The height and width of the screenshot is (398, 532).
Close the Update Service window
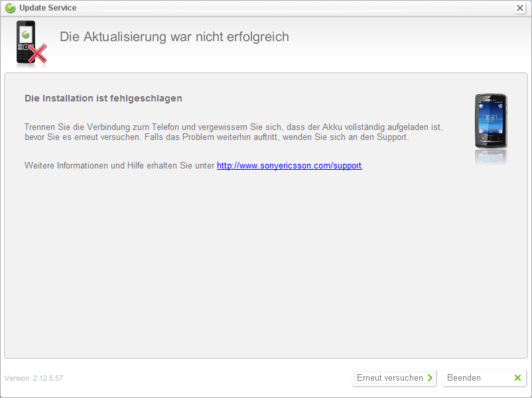[520, 8]
